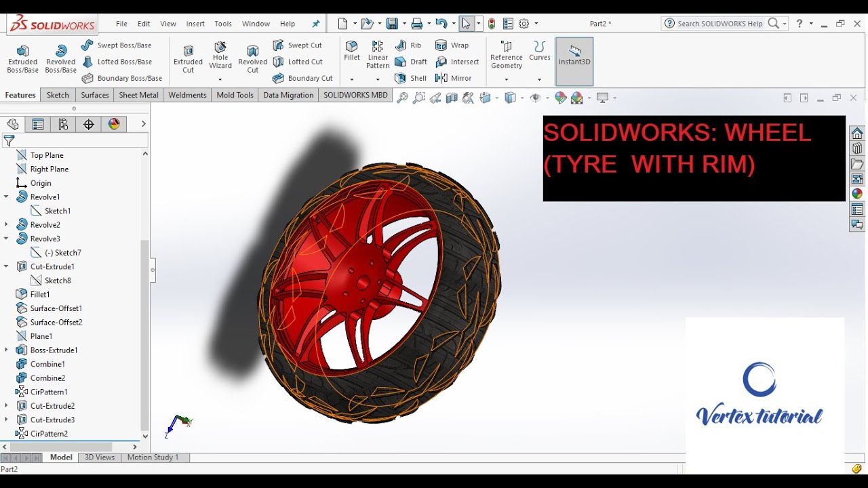Open PropertyManager tab
868x488 pixels.
(x=38, y=124)
